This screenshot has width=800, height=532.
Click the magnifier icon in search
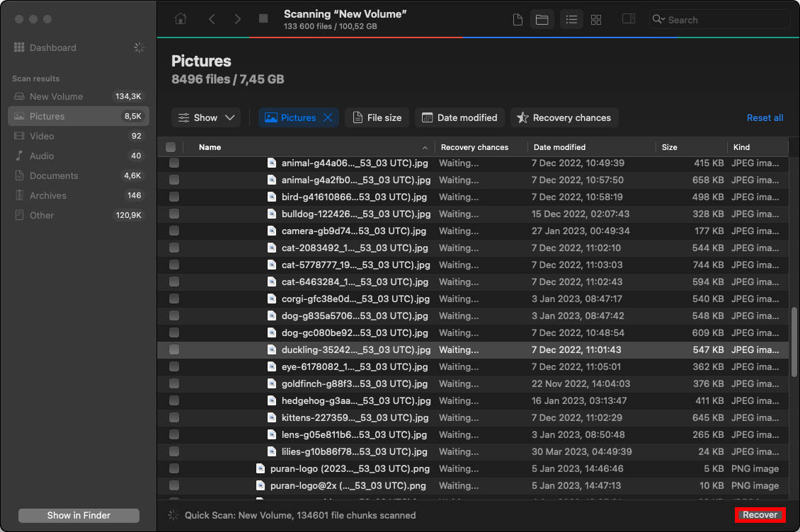[x=658, y=19]
